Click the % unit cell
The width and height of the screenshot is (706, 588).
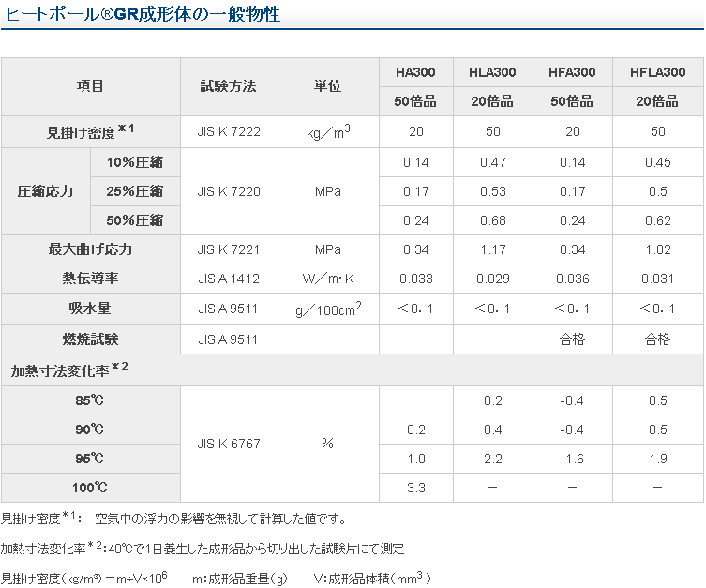(328, 444)
